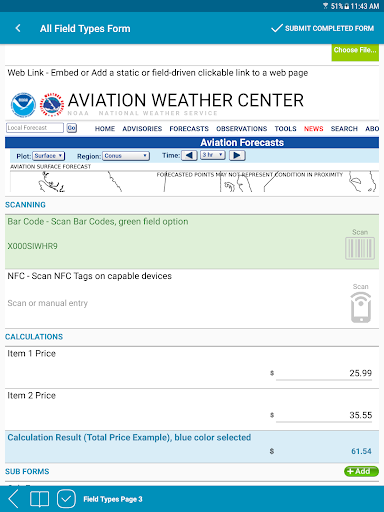Click the National Weather Service logo
Screen dimensions: 384x512
[52, 105]
